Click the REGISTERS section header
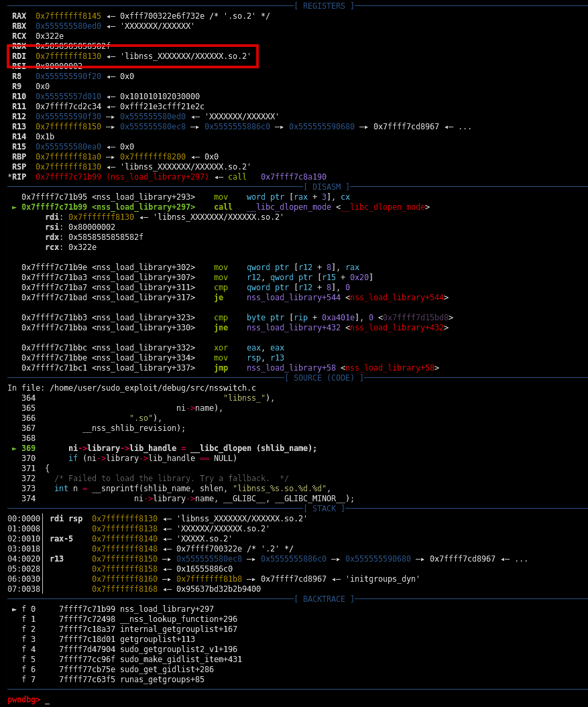Screen dimensions: 588x707 point(324,6)
